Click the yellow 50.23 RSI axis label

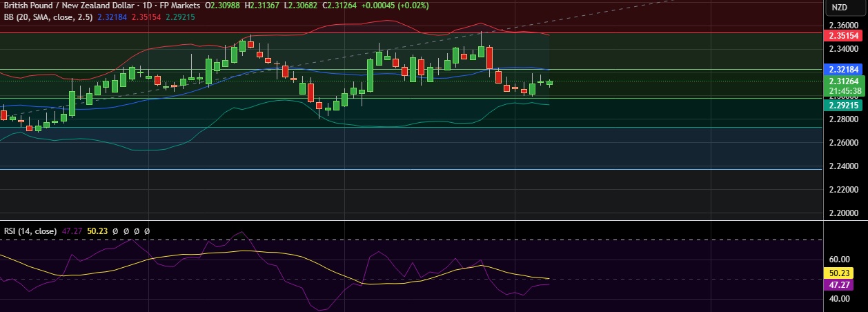coord(844,273)
